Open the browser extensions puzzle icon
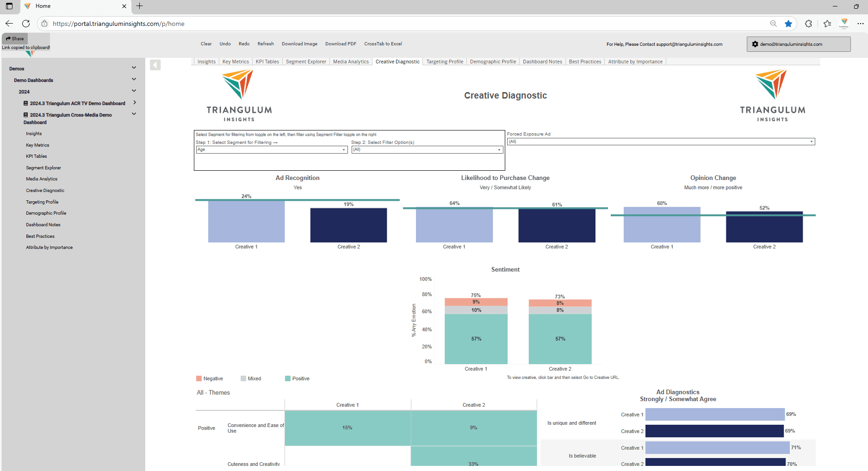The width and height of the screenshot is (868, 471). point(808,23)
